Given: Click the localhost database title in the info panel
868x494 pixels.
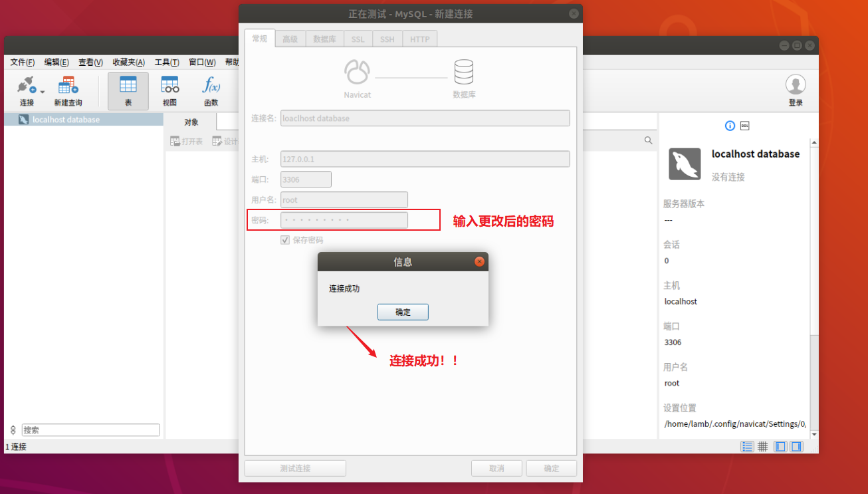Looking at the screenshot, I should (756, 154).
